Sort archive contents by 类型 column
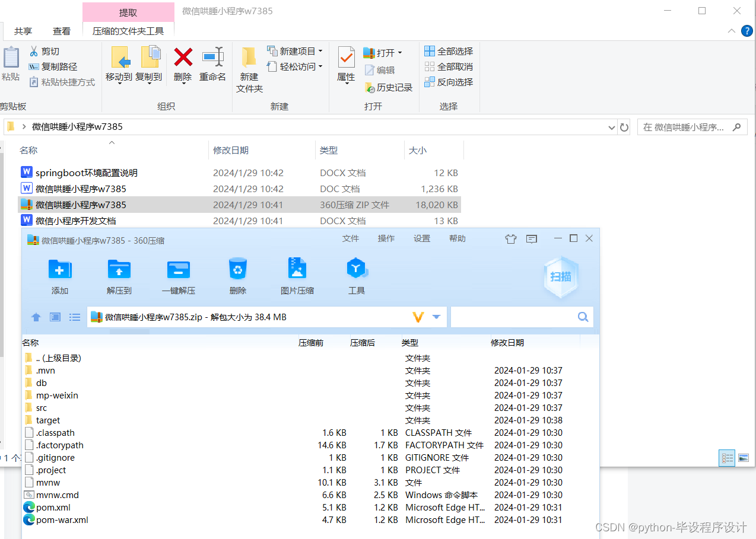This screenshot has height=539, width=756. point(409,343)
